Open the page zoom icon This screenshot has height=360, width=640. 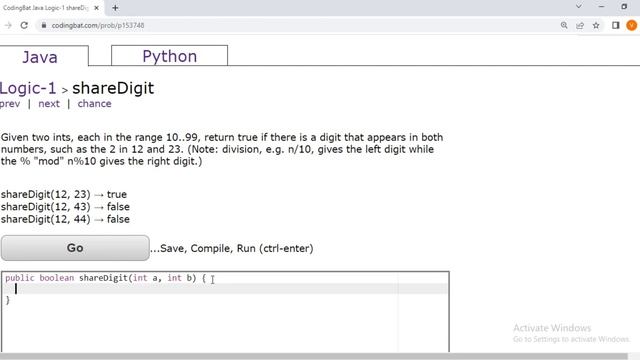coord(564,25)
